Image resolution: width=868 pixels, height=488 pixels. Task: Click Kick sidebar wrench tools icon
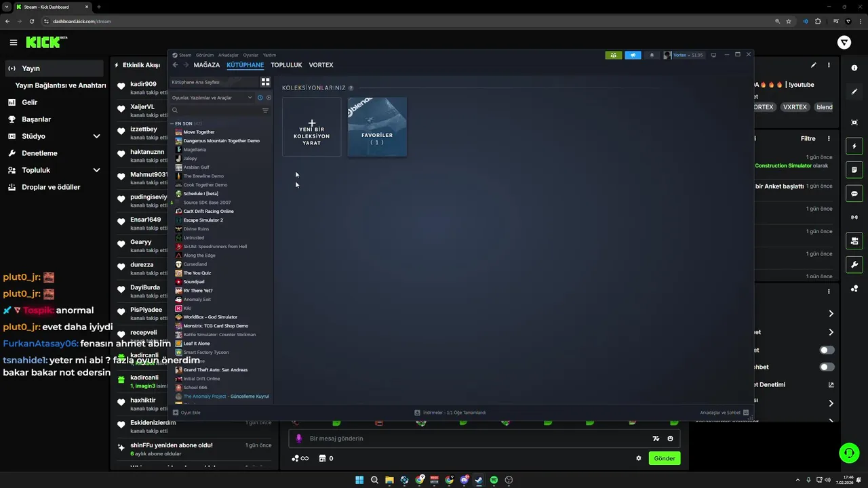click(854, 264)
